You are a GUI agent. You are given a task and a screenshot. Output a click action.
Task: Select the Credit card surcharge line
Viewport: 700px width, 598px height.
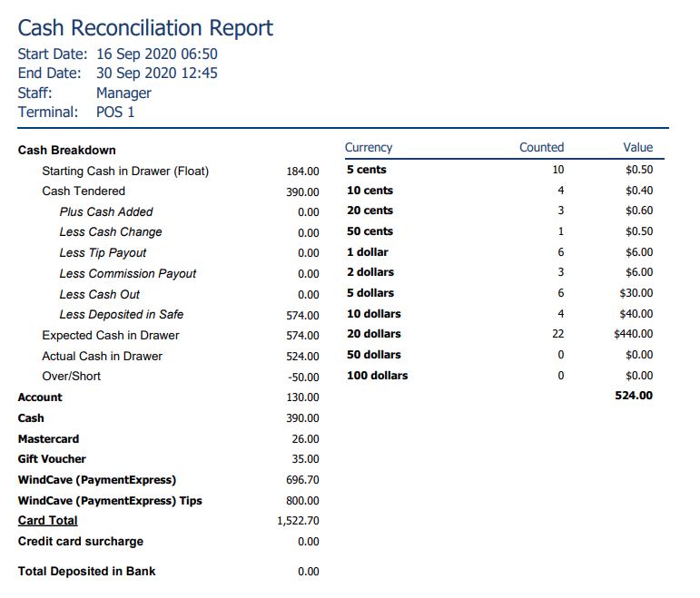[168, 542]
